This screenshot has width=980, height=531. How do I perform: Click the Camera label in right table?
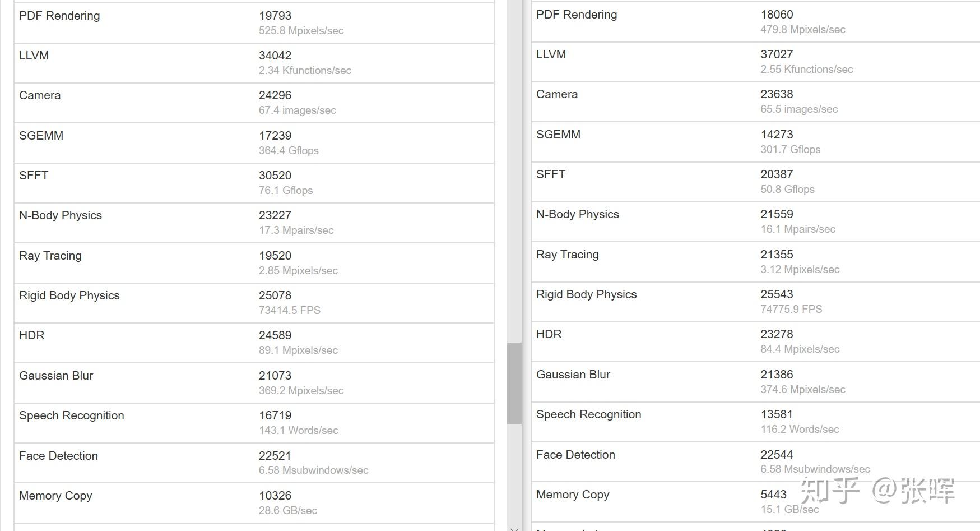coord(556,94)
